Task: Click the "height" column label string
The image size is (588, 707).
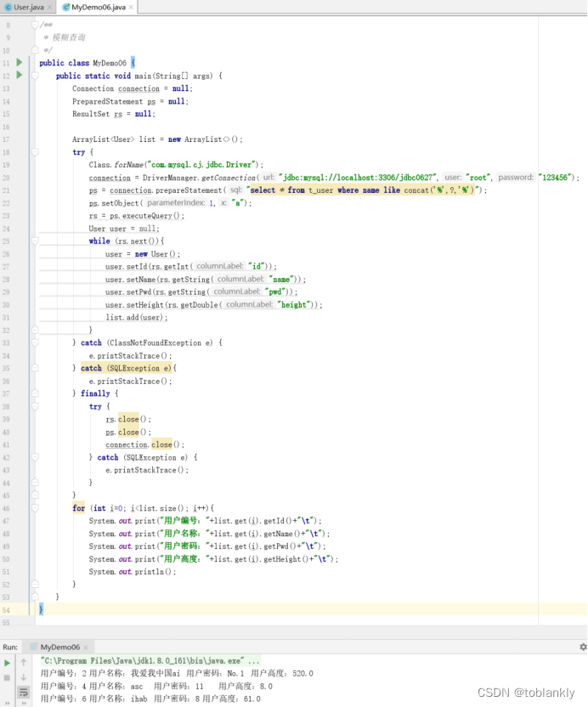Action: [x=295, y=305]
